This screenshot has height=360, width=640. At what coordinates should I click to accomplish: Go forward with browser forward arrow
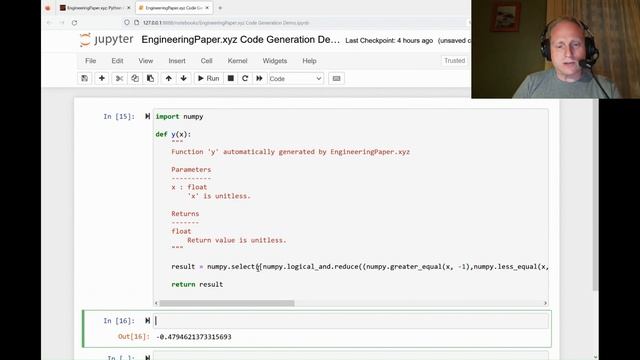62,23
